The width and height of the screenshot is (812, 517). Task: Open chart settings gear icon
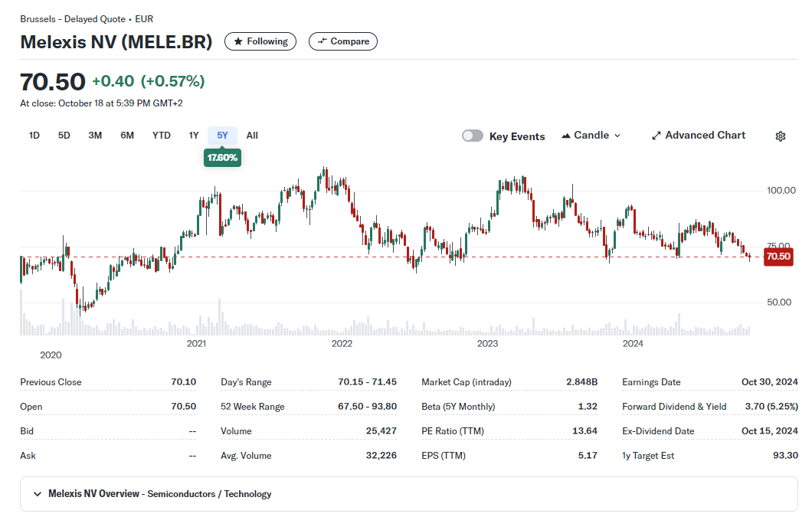(x=780, y=136)
